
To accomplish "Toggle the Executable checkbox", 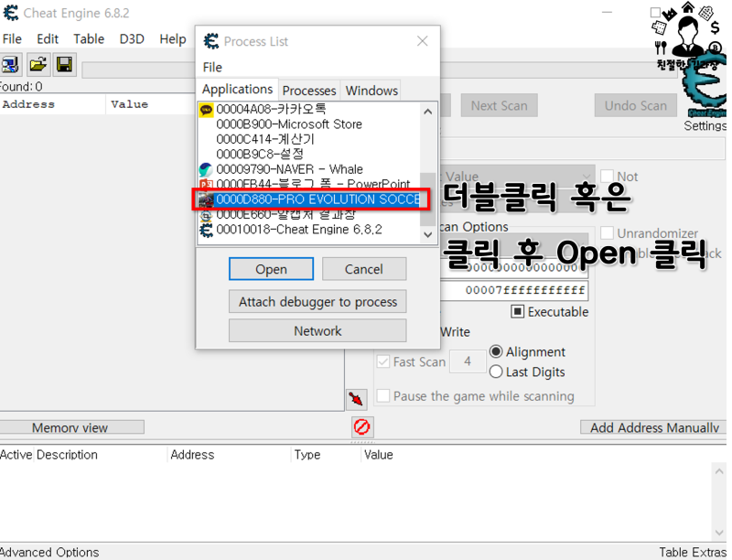I will 517,311.
